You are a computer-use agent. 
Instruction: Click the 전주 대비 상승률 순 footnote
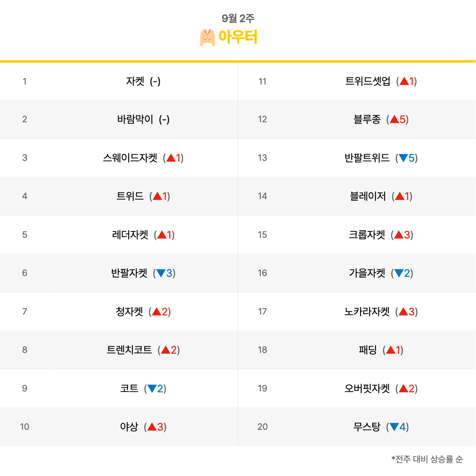428,459
